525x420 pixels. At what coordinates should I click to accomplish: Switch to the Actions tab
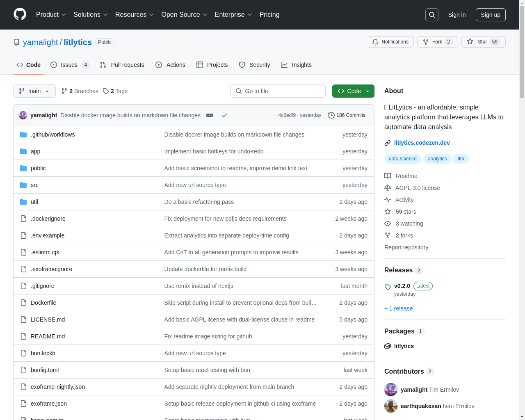(170, 65)
